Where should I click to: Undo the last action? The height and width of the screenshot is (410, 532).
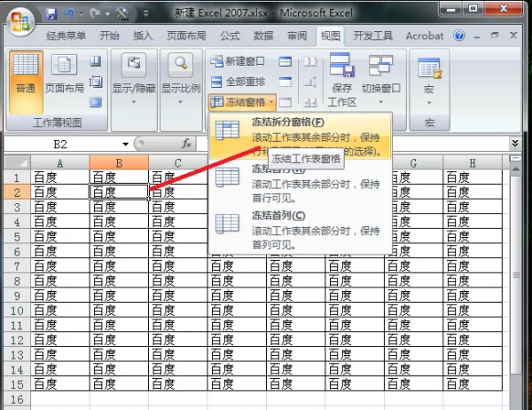(69, 13)
